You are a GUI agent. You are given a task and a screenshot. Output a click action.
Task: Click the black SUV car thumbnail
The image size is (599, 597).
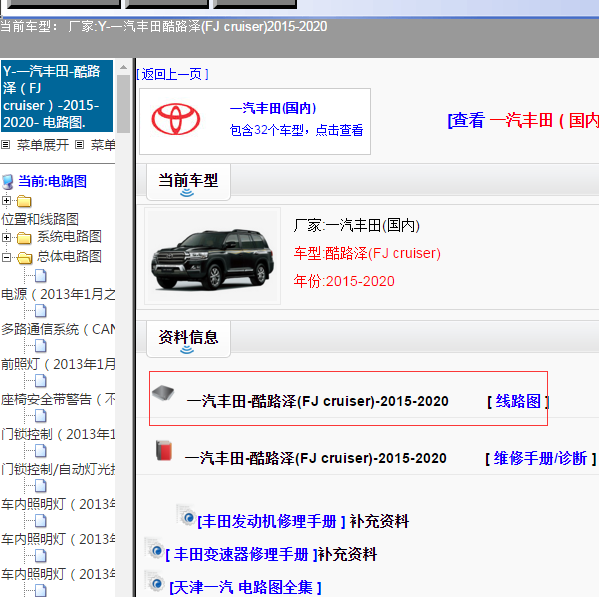pos(213,256)
